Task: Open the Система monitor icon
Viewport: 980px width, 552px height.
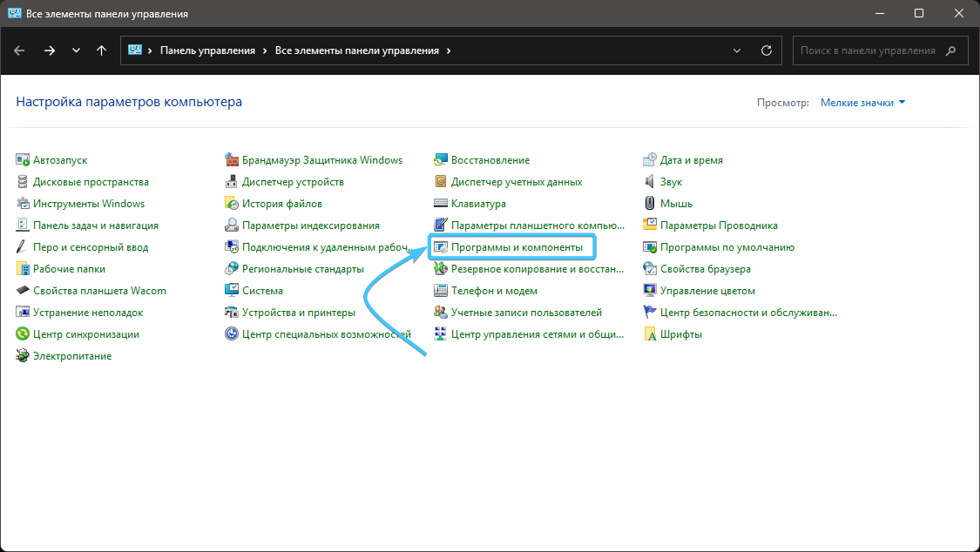Action: click(x=232, y=290)
